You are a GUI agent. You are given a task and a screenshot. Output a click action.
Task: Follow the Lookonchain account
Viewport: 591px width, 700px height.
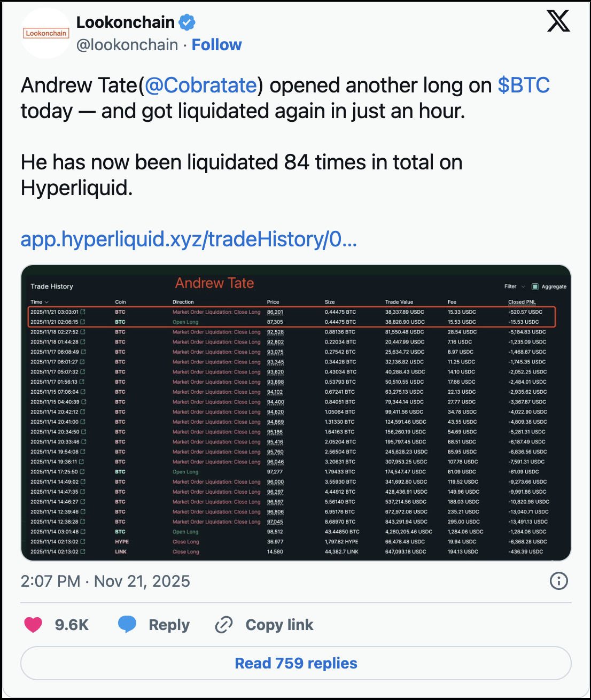216,45
